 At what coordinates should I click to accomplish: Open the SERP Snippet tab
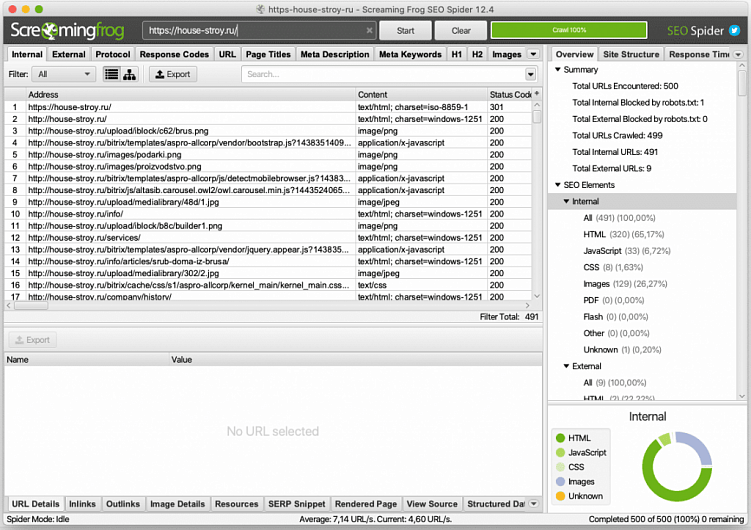(x=296, y=504)
